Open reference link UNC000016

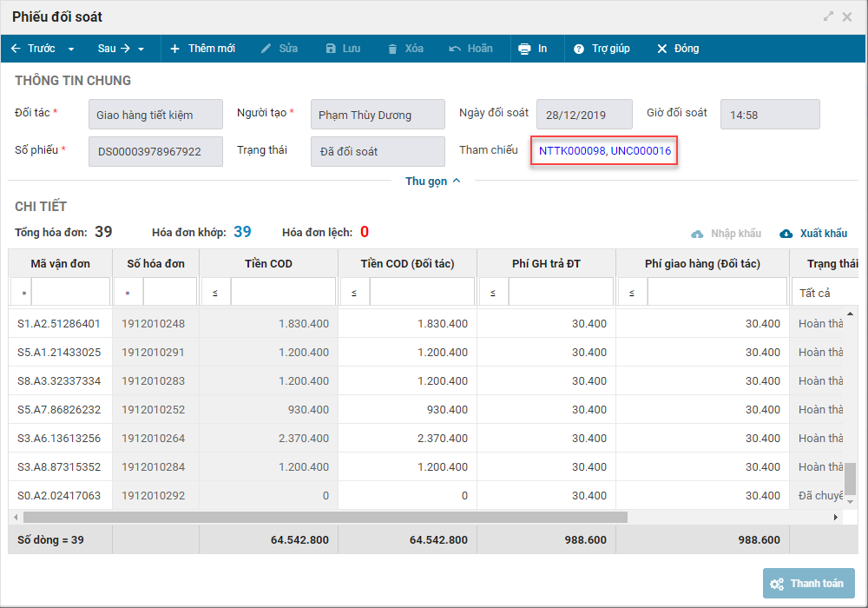pos(641,151)
